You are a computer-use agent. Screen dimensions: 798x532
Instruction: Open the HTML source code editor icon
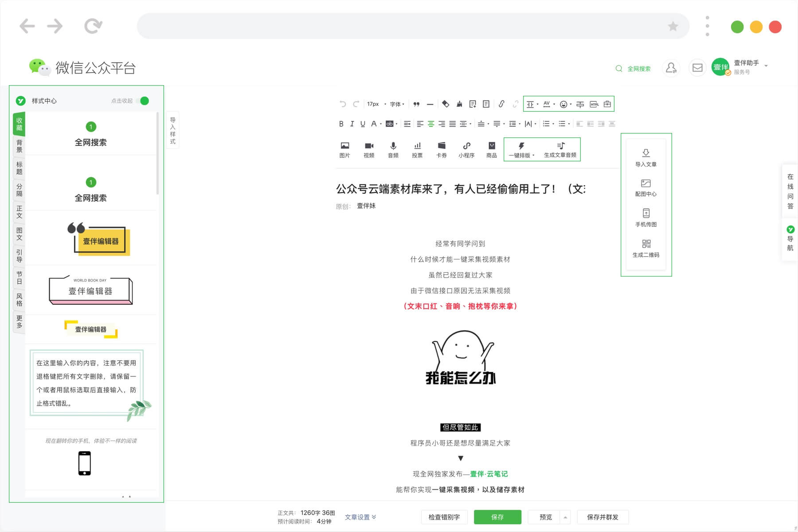[595, 104]
